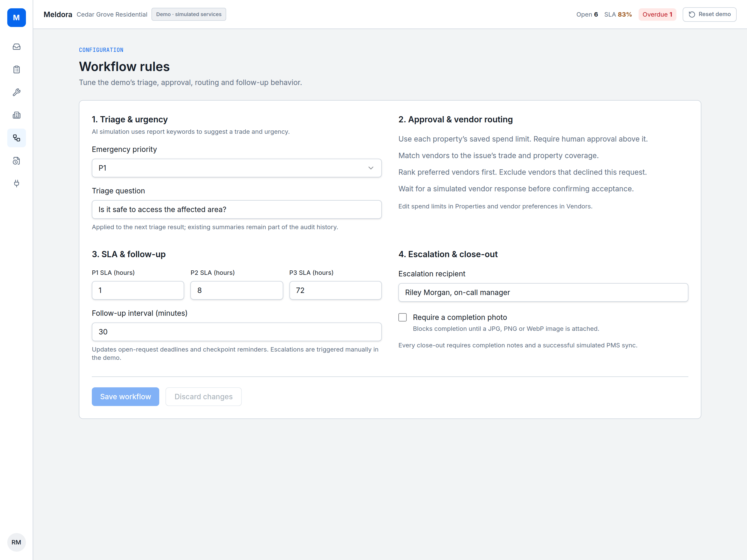Click the Follow-up interval minutes field
Image resolution: width=747 pixels, height=560 pixels.
236,332
